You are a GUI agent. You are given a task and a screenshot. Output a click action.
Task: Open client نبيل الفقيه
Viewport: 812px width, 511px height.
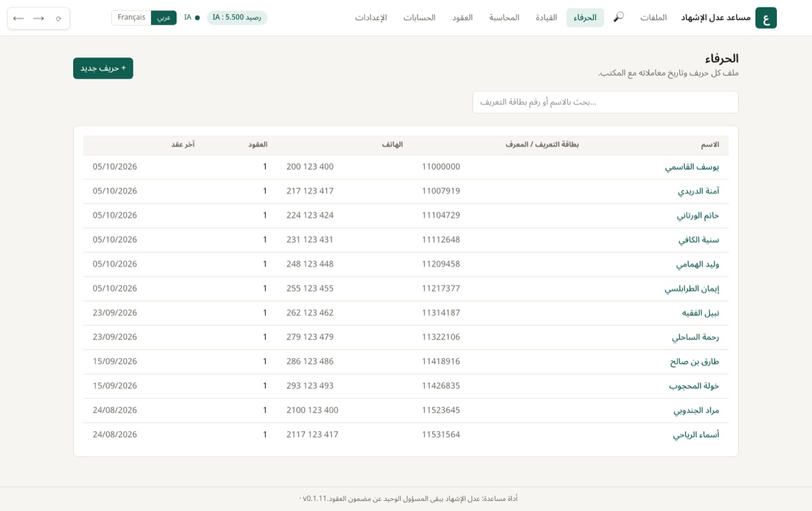(x=700, y=313)
